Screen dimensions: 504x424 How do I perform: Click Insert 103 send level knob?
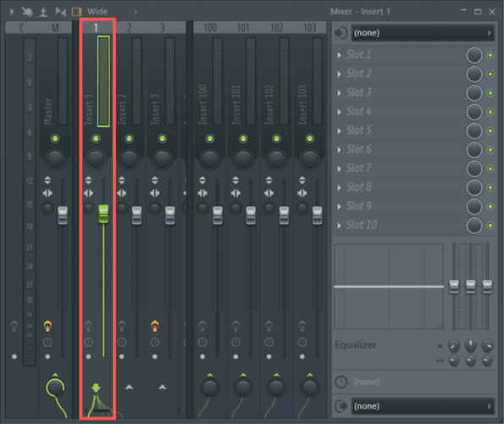point(309,388)
